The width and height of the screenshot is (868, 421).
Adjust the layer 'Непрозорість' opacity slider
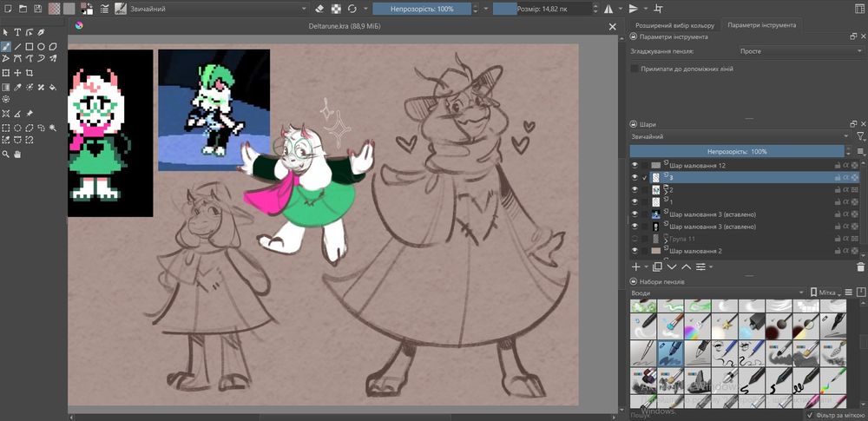pyautogui.click(x=736, y=151)
